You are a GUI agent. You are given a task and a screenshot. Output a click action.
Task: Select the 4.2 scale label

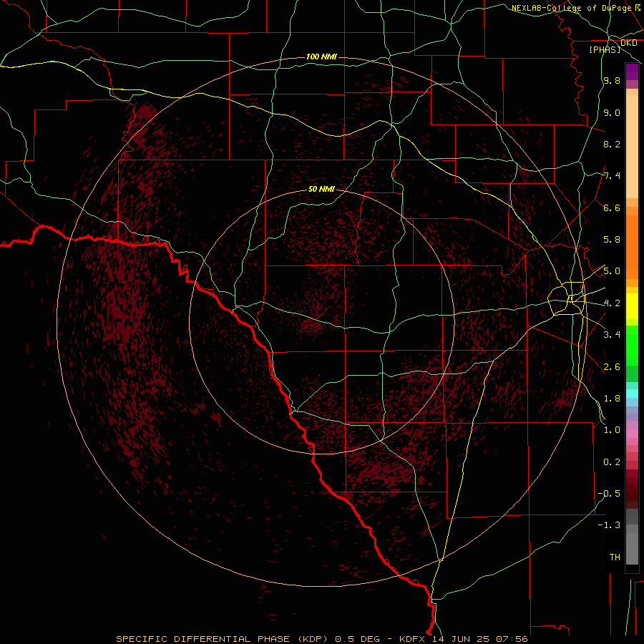[x=612, y=303]
